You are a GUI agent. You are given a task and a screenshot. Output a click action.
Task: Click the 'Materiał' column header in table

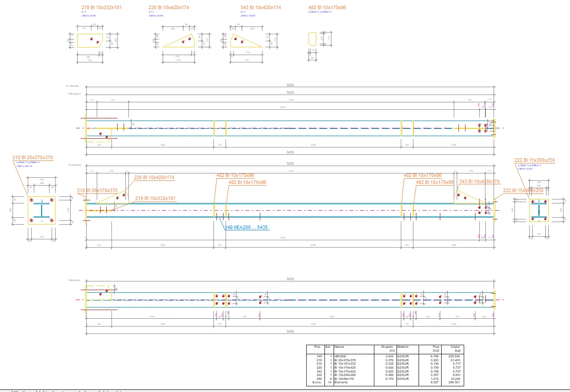point(403,347)
